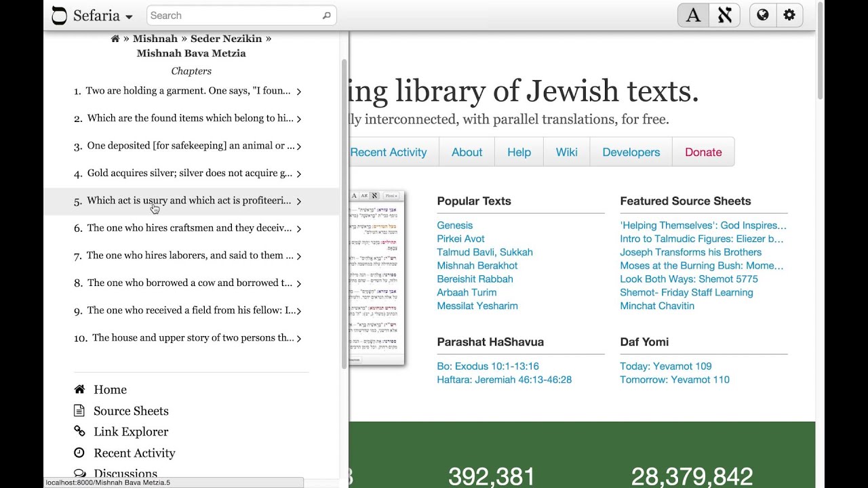Open Talmud Bavli, Sukkah link

pos(485,252)
